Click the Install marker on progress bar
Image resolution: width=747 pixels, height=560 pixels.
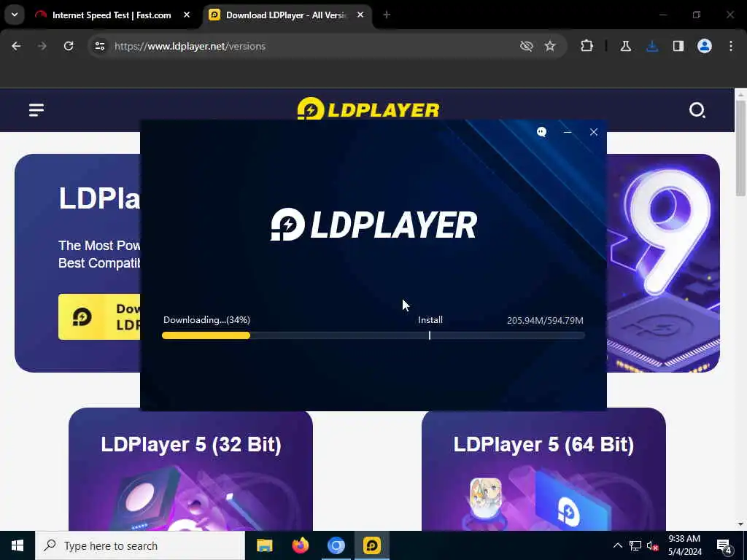click(430, 335)
